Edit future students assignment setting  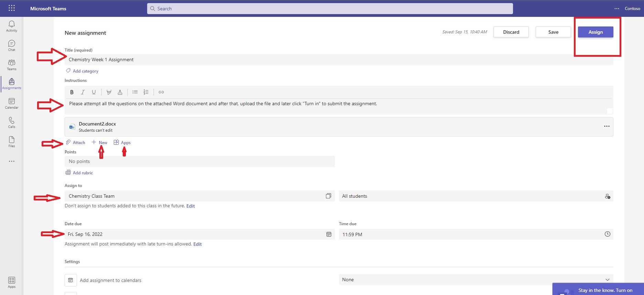point(190,206)
